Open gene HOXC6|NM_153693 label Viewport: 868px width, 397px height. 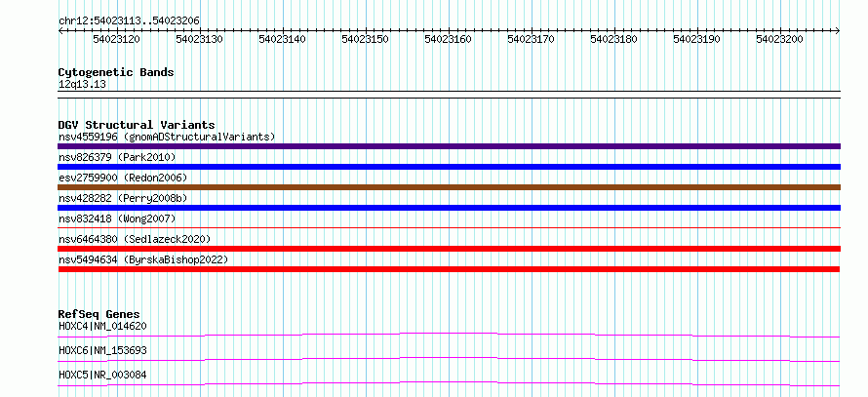tap(102, 350)
